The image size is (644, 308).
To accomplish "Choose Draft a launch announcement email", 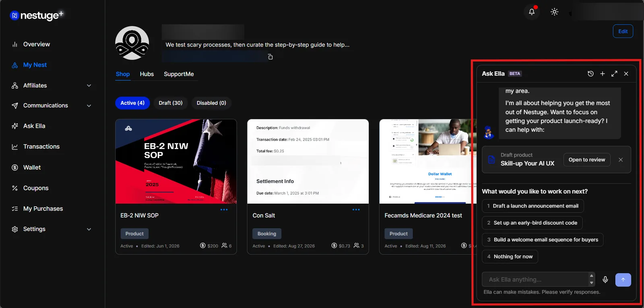I will (x=533, y=206).
